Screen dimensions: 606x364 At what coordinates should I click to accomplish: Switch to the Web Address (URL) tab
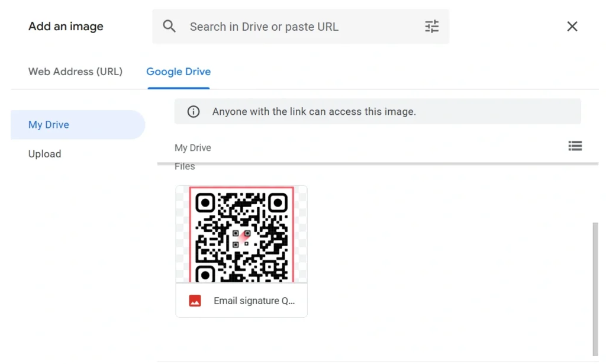[75, 71]
